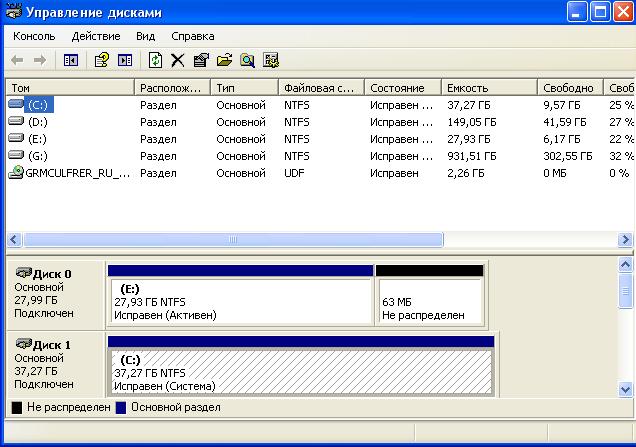Open the Консоль menu
Viewport: 636px width, 447px height.
point(34,36)
